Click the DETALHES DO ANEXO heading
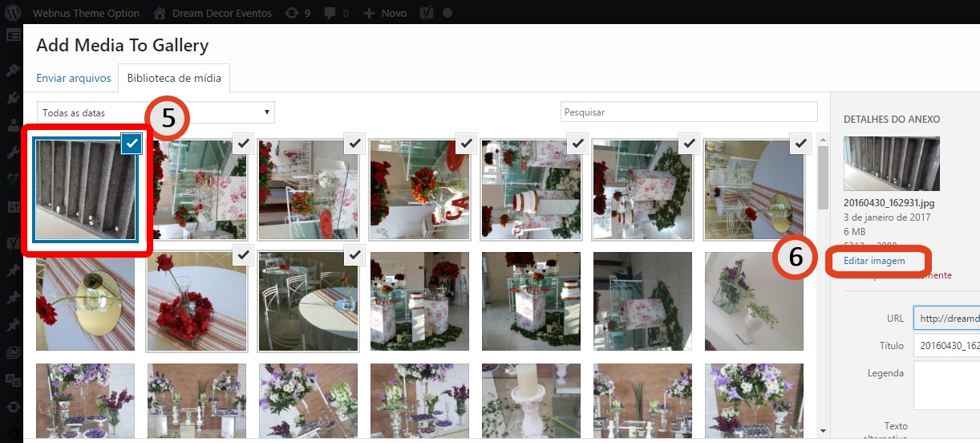The image size is (980, 443). (x=892, y=120)
